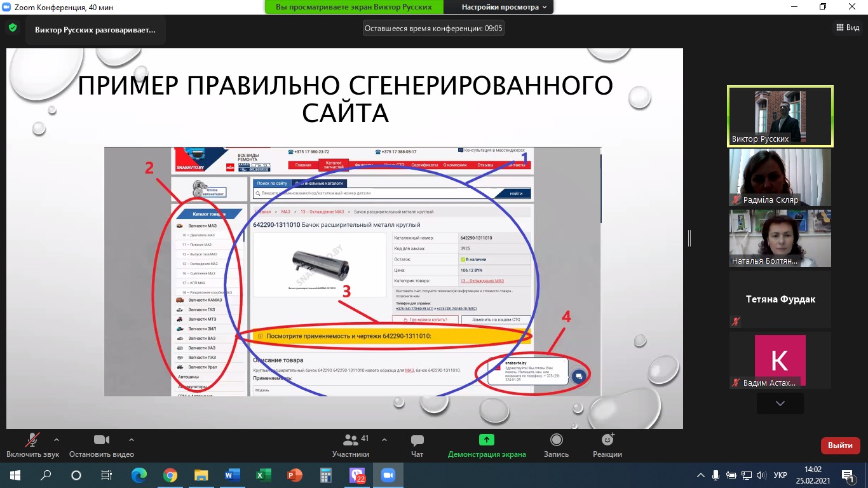This screenshot has width=868, height=488.
Task: Open Windows Start menu
Action: coord(15,475)
